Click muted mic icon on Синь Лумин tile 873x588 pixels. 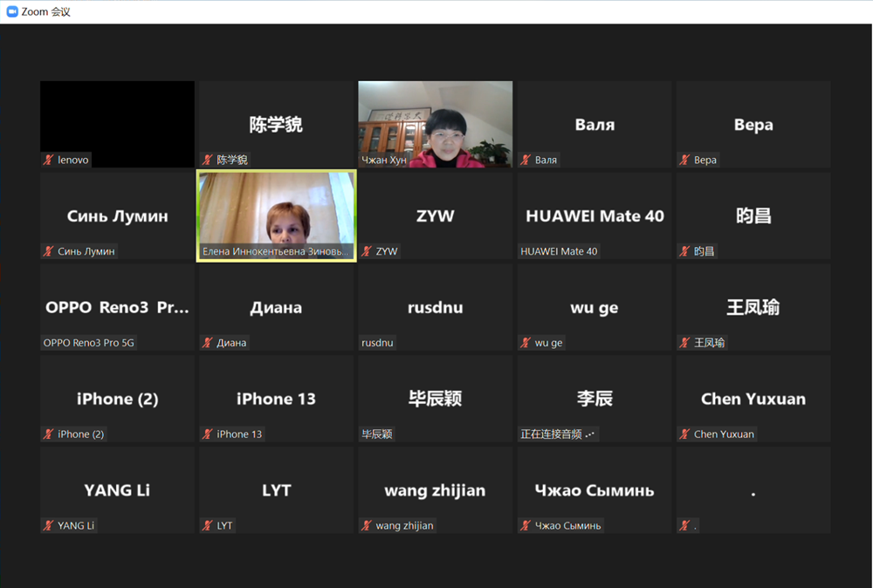(x=49, y=252)
